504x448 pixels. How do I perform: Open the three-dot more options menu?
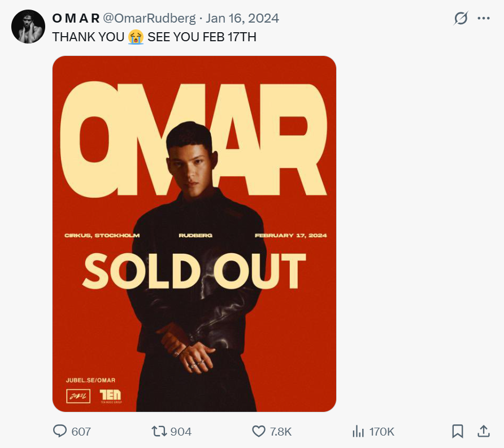click(484, 18)
